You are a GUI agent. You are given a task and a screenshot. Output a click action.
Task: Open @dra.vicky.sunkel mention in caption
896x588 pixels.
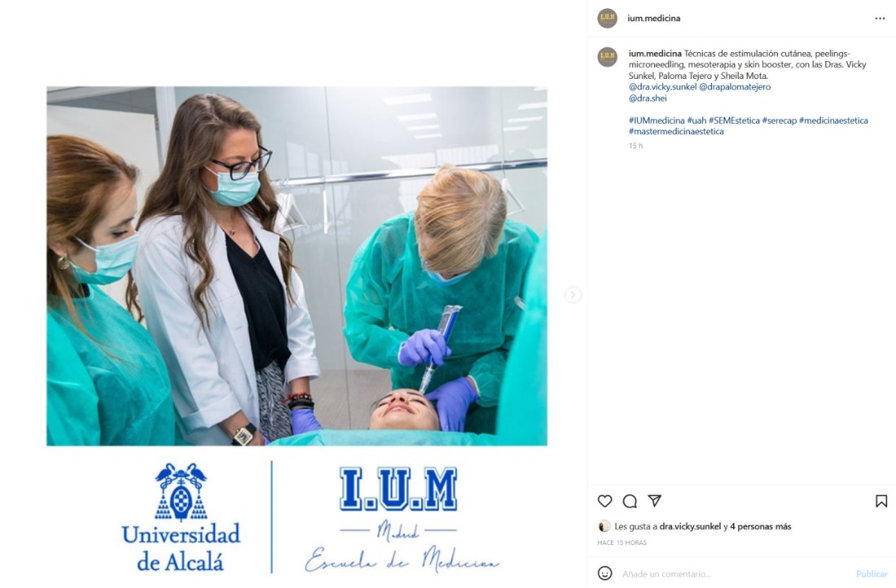pos(662,87)
